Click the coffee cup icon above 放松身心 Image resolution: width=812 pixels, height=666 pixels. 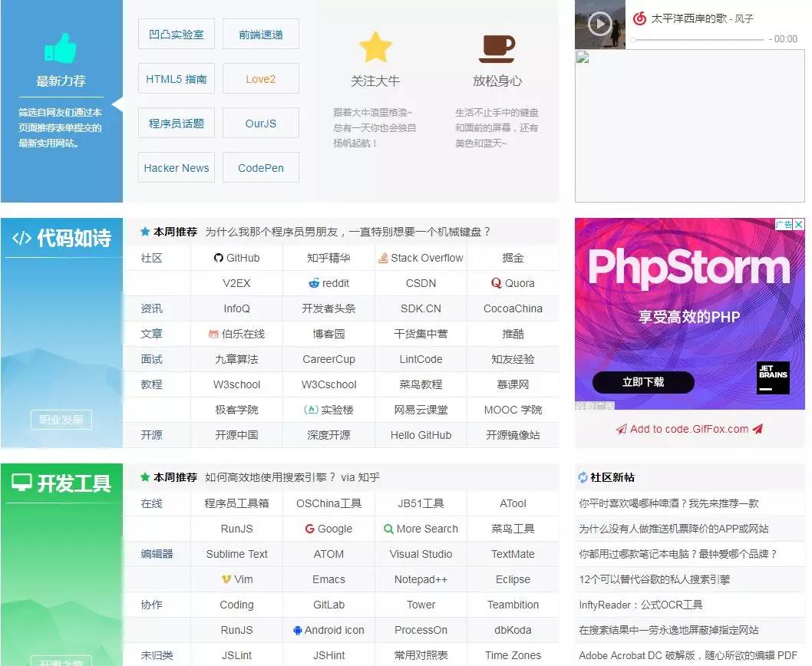coord(497,48)
